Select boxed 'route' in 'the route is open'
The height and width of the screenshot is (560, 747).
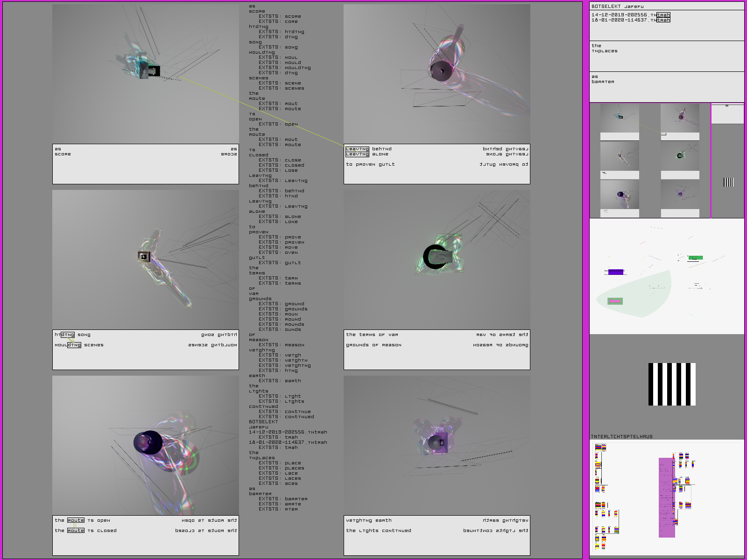click(x=76, y=520)
